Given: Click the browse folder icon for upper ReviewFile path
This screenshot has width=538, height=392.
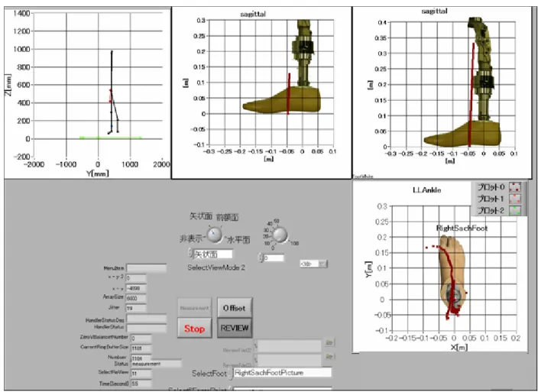Looking at the screenshot, I should (329, 342).
